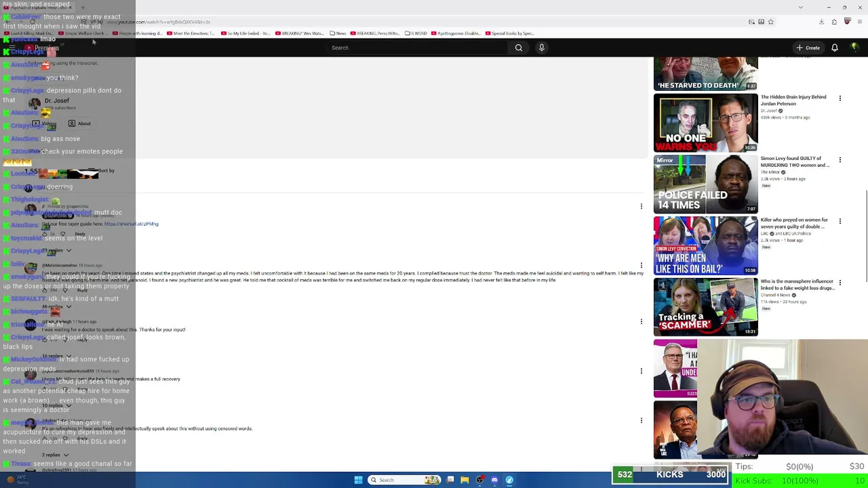Open the R WORD bookmarks folder
This screenshot has height=488, width=868.
point(416,33)
